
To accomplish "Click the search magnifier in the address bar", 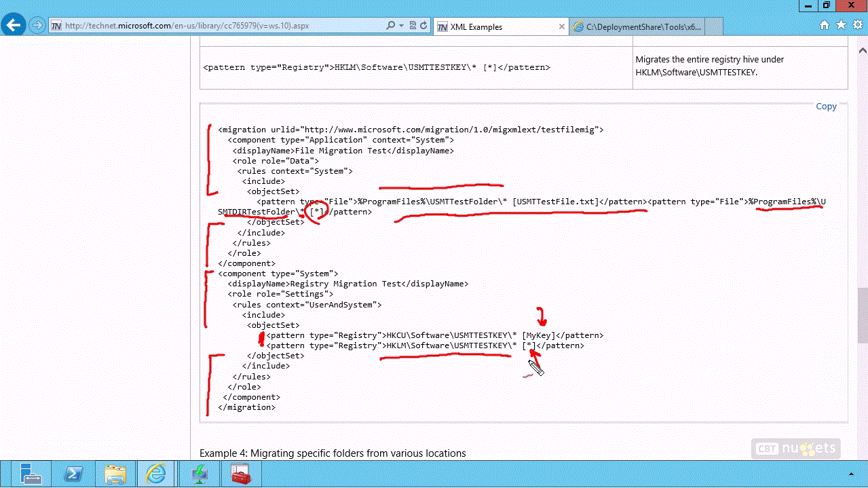I will pos(390,26).
